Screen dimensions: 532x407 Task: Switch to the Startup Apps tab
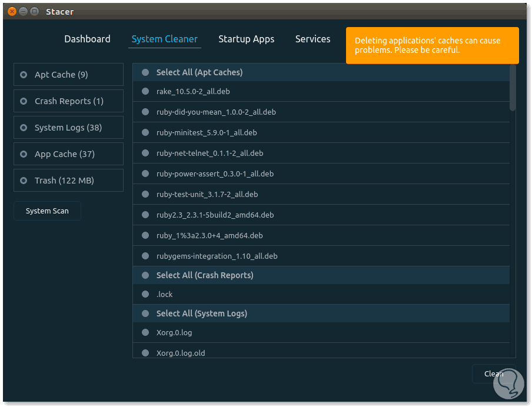click(246, 39)
